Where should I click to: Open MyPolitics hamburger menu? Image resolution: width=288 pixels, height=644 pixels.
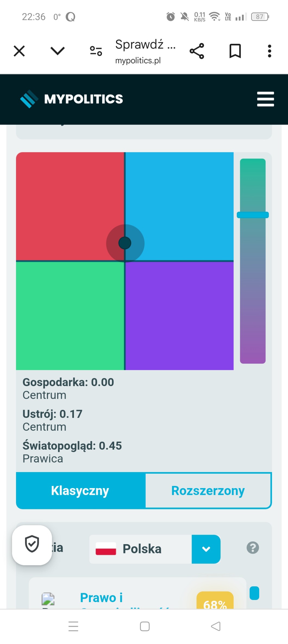click(265, 99)
